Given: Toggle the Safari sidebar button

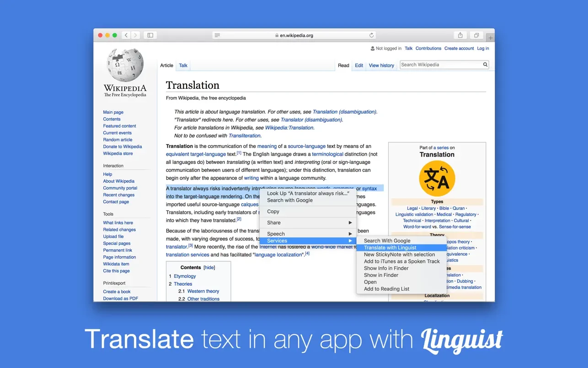Looking at the screenshot, I should 150,35.
